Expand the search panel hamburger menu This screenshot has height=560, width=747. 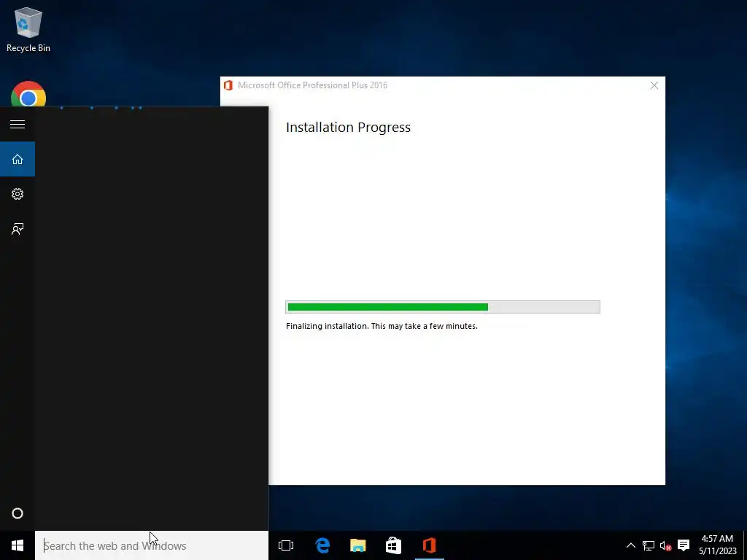pyautogui.click(x=18, y=124)
